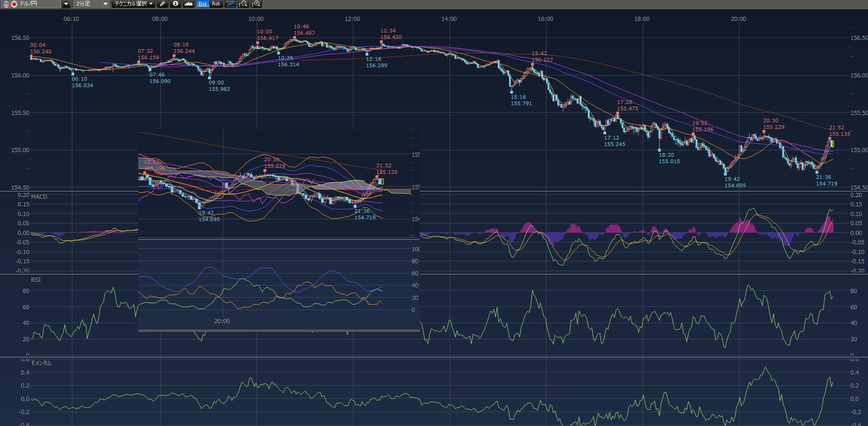Open the テクニカル選択 indicator menu
This screenshot has height=426, width=868.
(134, 4)
